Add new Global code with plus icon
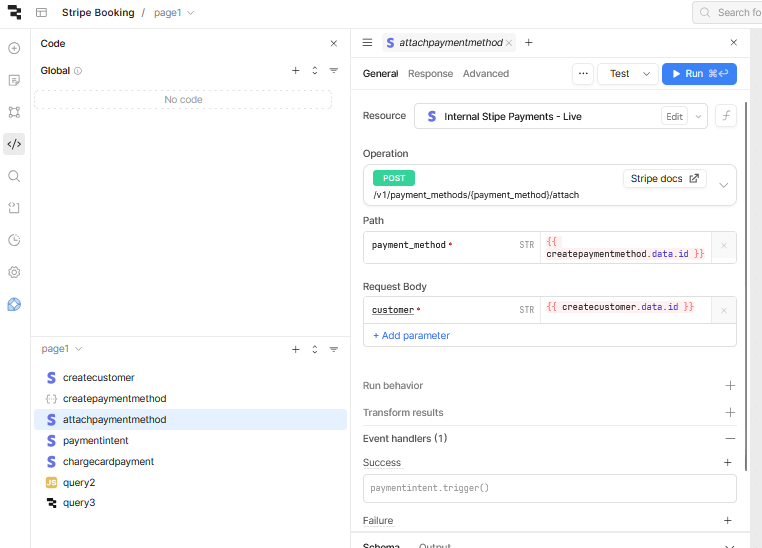Image resolution: width=762 pixels, height=548 pixels. 295,71
